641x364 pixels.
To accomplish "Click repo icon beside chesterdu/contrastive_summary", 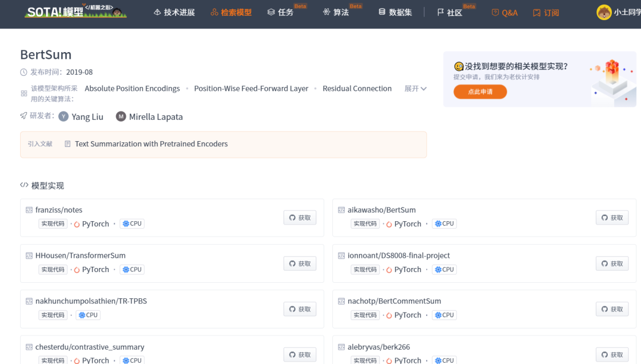I will point(29,347).
